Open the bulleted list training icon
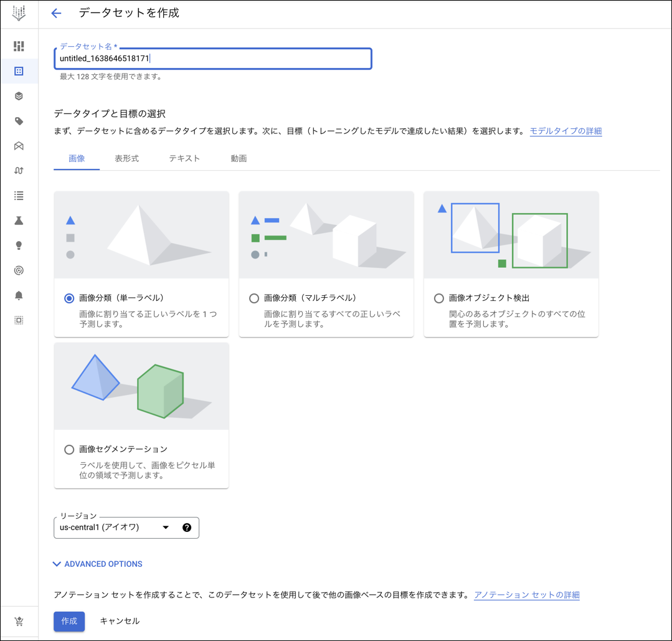 click(x=19, y=196)
